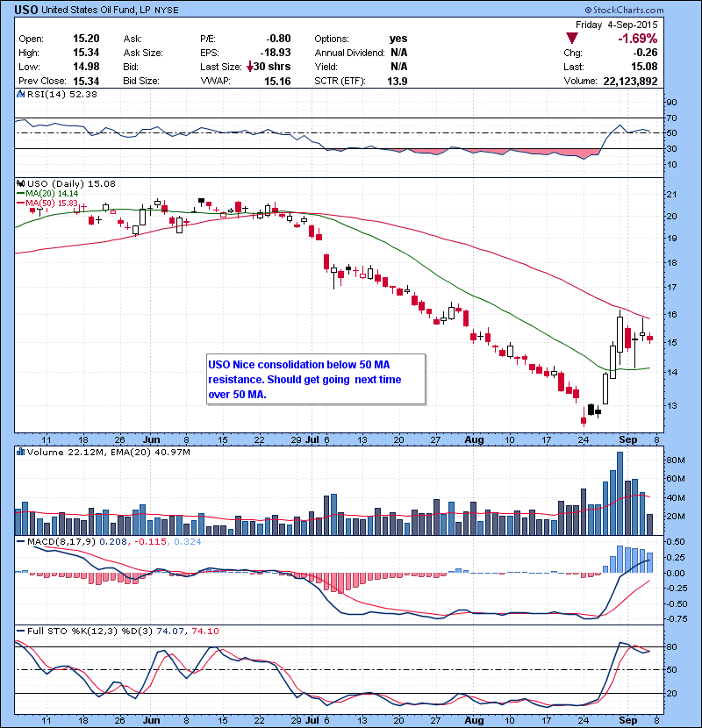The height and width of the screenshot is (728, 702).
Task: Click the tallest volume bar near Sep
Action: coord(620,493)
